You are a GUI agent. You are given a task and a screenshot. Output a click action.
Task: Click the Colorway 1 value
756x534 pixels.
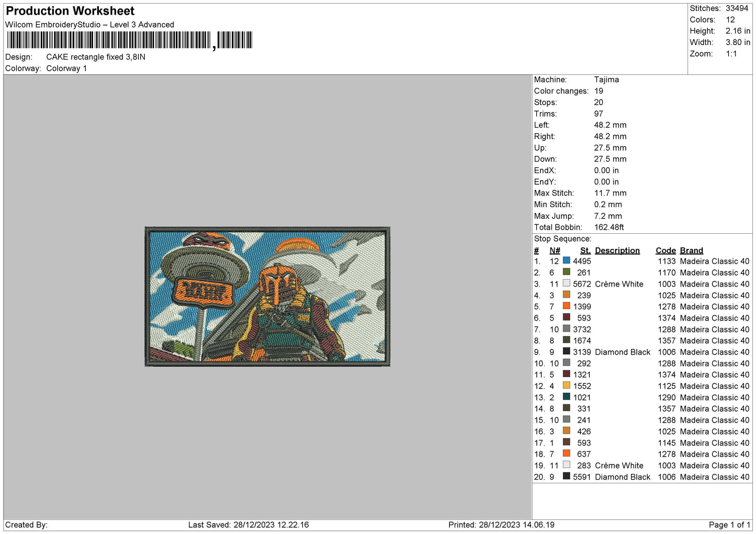66,69
